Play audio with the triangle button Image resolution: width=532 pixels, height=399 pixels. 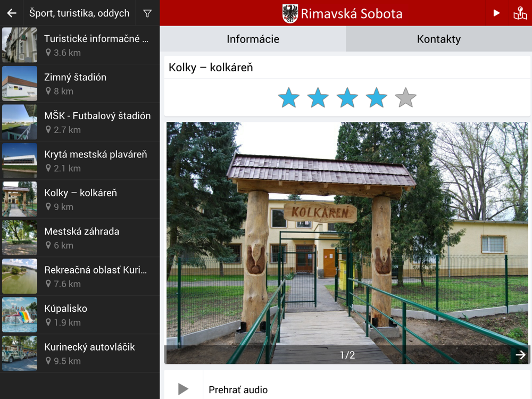point(183,389)
